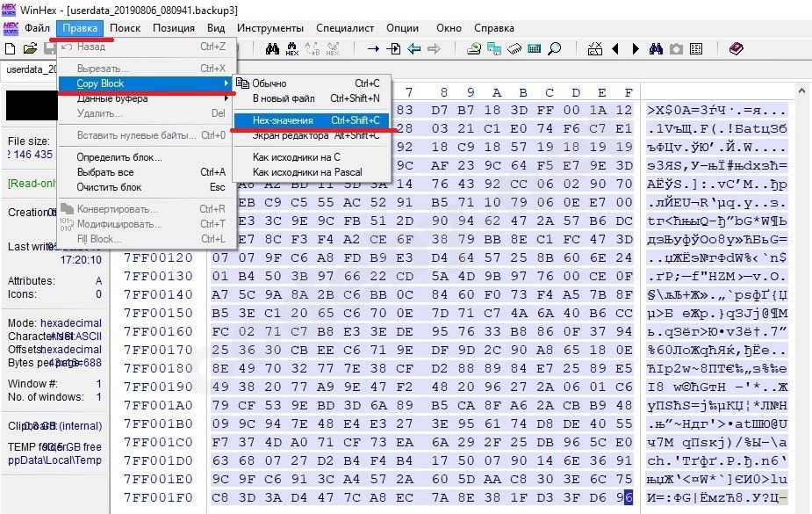
Task: Click the scrollbar up arrow
Action: [801, 91]
